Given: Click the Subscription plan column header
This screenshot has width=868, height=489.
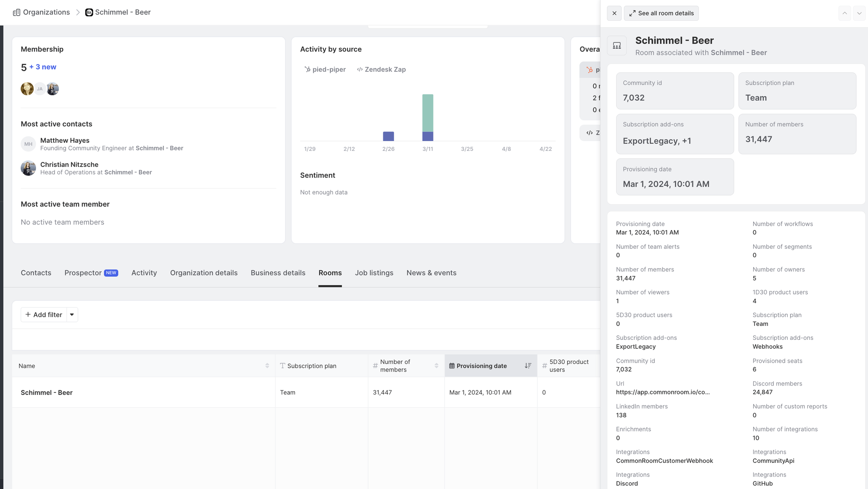Looking at the screenshot, I should coord(322,366).
